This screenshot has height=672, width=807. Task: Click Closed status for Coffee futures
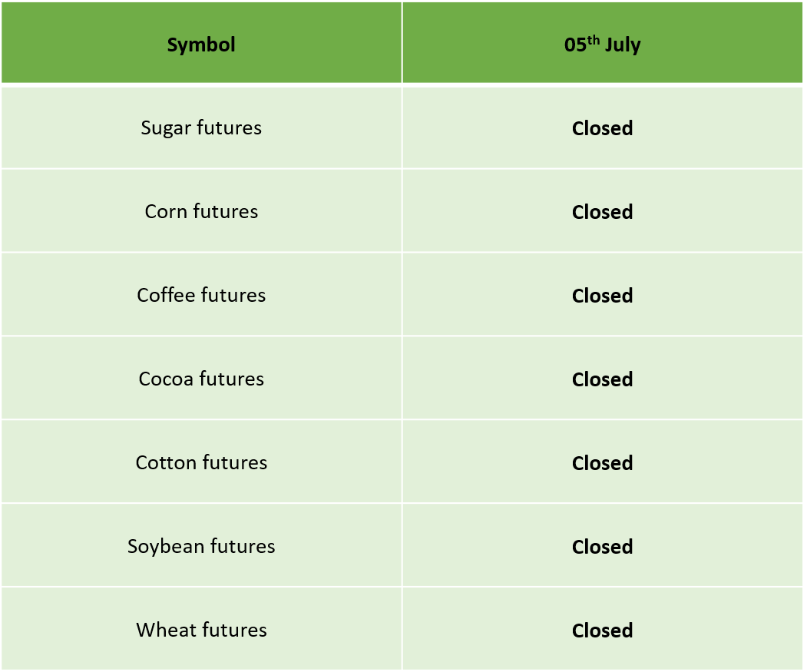coord(602,296)
